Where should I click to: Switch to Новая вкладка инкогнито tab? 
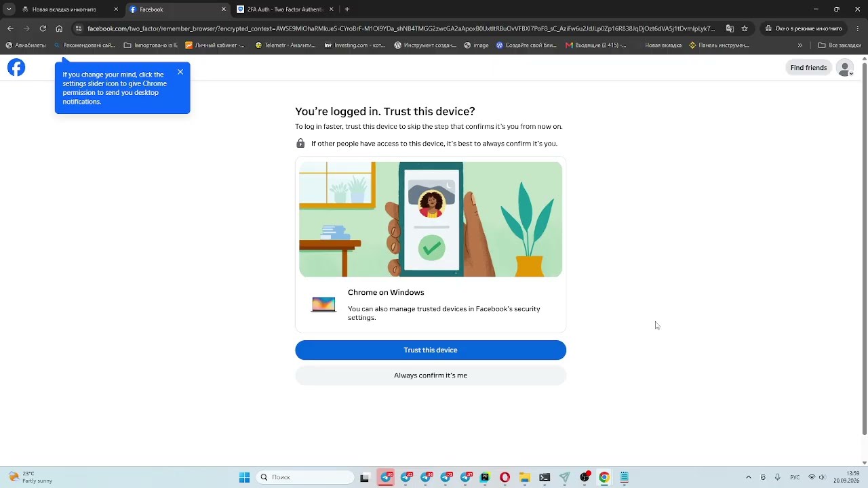coord(64,9)
